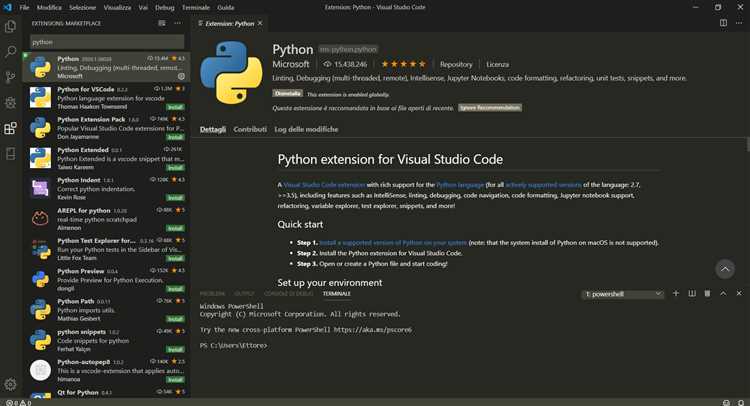
Task: Close the terminal panel
Action: click(x=739, y=293)
